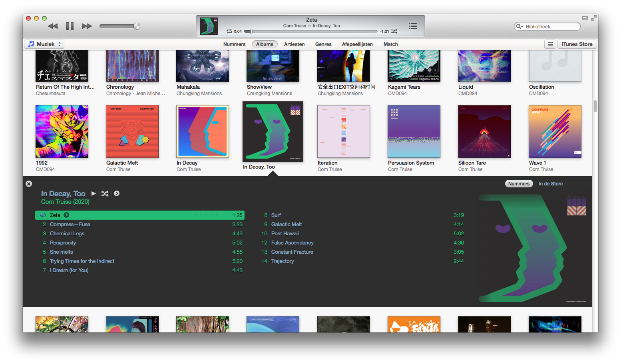The image size is (621, 364).
Task: Switch to the Nummers tab
Action: point(235,44)
